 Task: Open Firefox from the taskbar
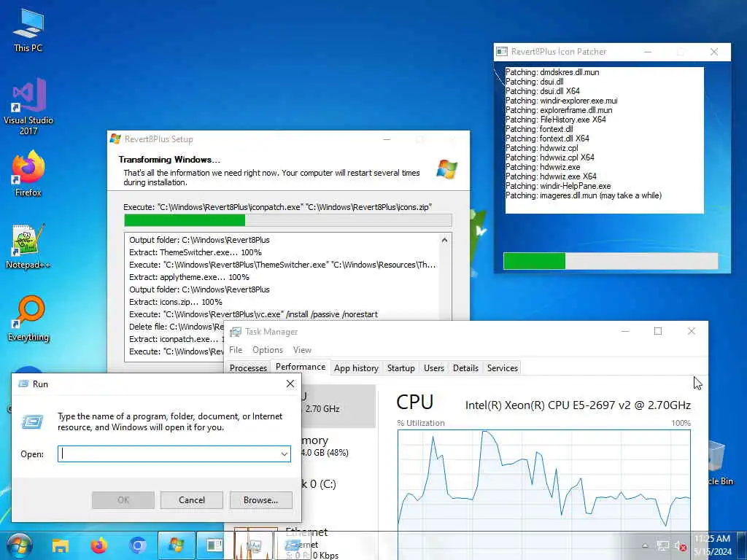click(99, 545)
